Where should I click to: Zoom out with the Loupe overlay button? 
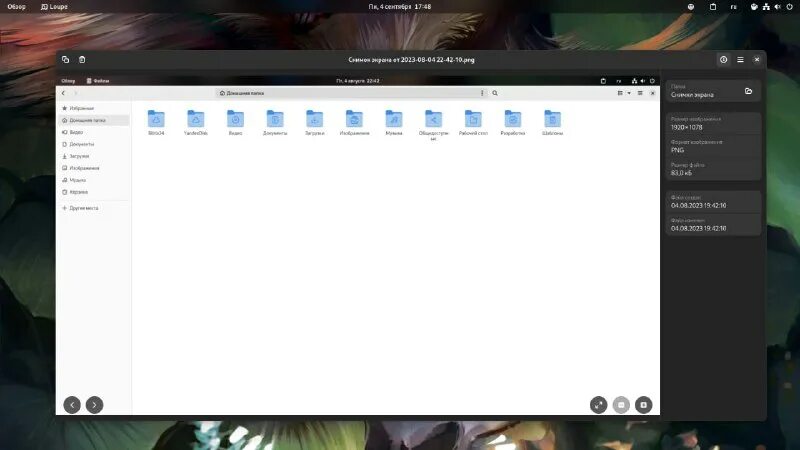[621, 405]
